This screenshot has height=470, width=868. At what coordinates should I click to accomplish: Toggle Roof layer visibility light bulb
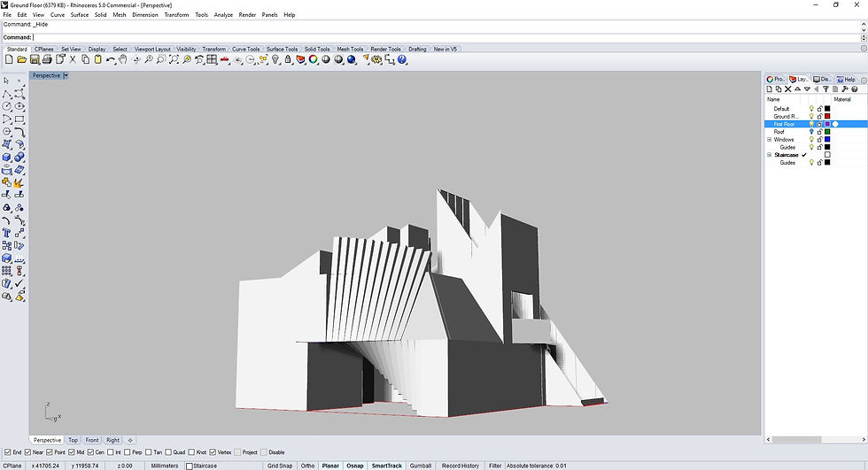tap(811, 132)
